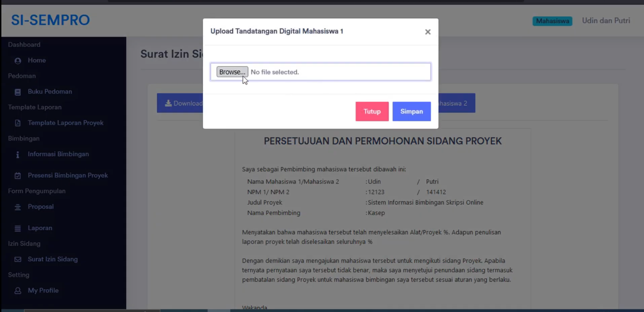Click the Presensi Bimbingan Proyek calendar icon
This screenshot has width=644, height=312.
coord(18,175)
